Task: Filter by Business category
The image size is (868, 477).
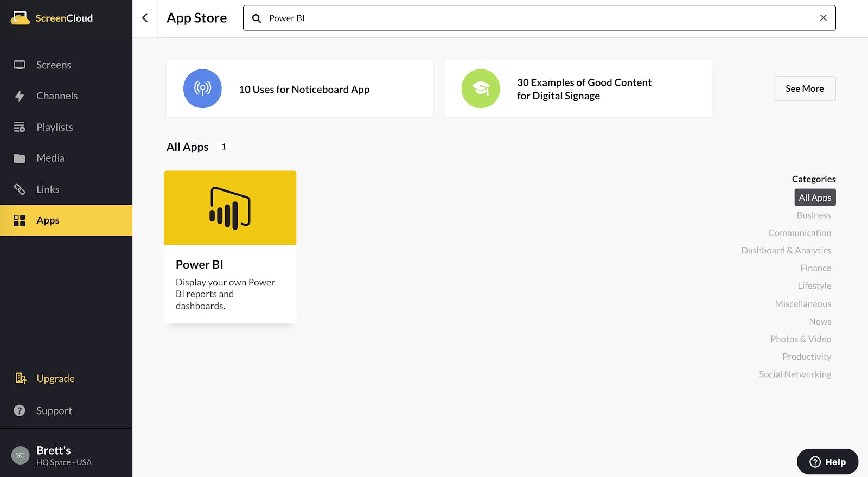Action: pyautogui.click(x=814, y=215)
